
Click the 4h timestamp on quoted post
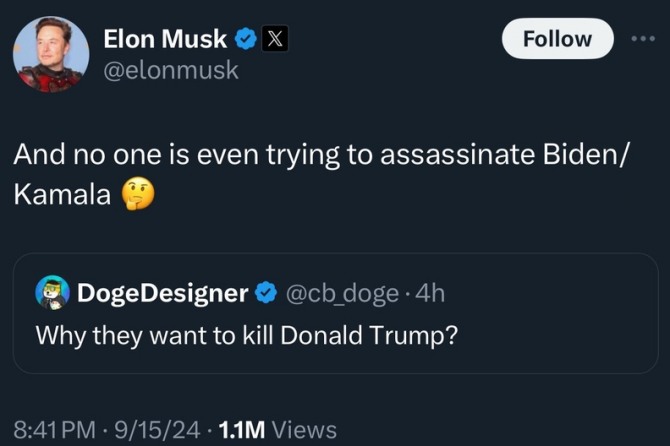coord(431,293)
